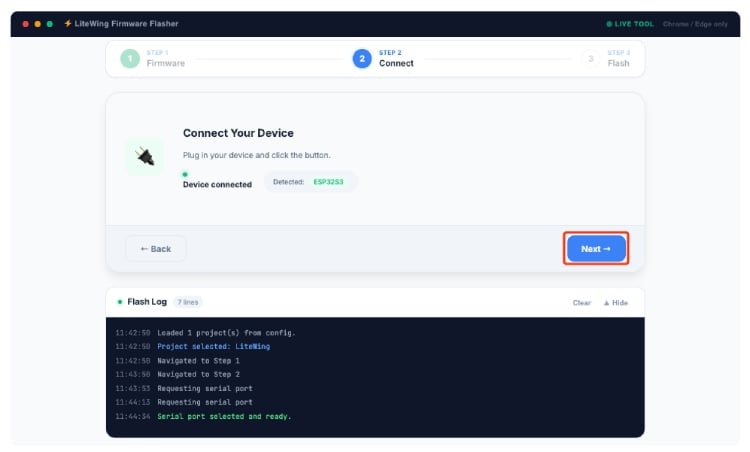This screenshot has width=750, height=452.
Task: Click the green dot beside Flash Log
Action: pyautogui.click(x=120, y=301)
